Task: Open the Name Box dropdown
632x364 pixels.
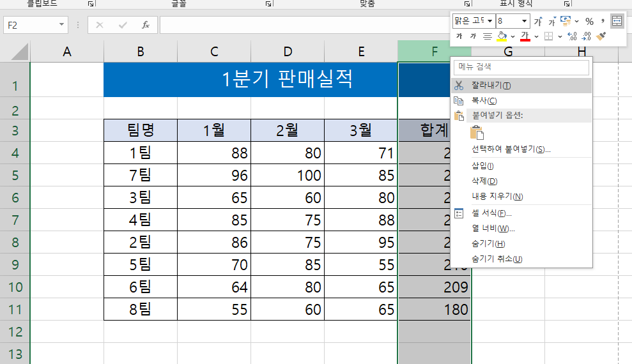Action: tap(61, 25)
